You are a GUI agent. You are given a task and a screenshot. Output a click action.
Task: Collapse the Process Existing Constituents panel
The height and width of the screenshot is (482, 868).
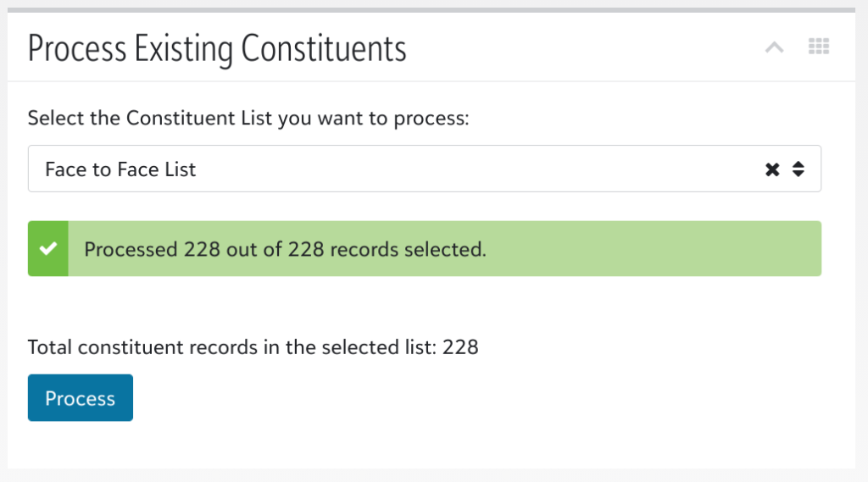[774, 47]
